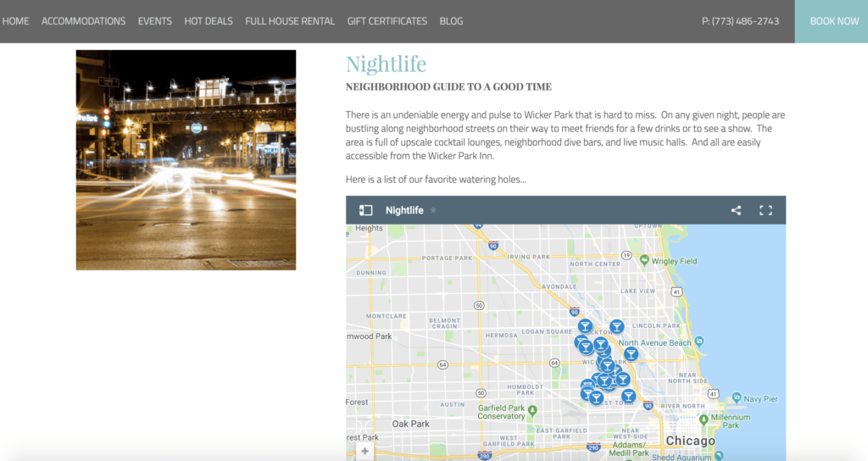Click the AUSTIN neighborhood label

[453, 404]
